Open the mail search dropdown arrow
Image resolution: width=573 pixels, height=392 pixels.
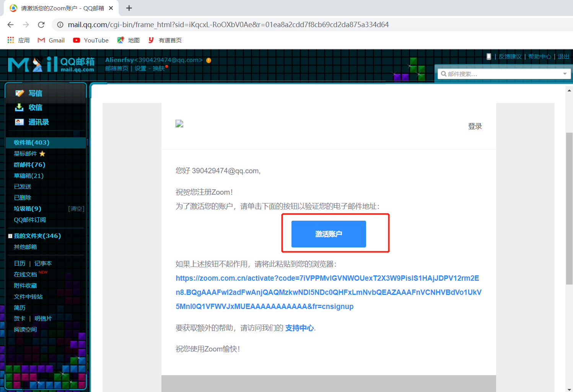pyautogui.click(x=565, y=74)
